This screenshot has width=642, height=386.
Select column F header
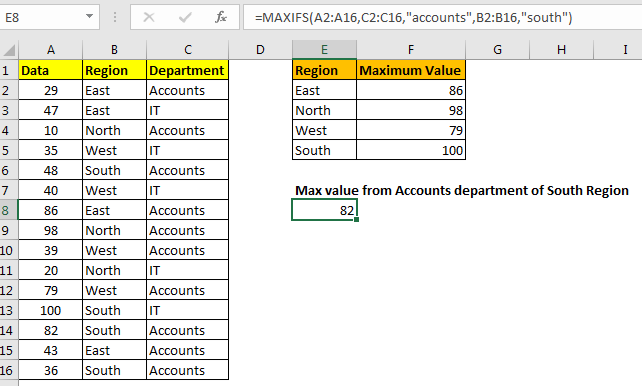[411, 50]
